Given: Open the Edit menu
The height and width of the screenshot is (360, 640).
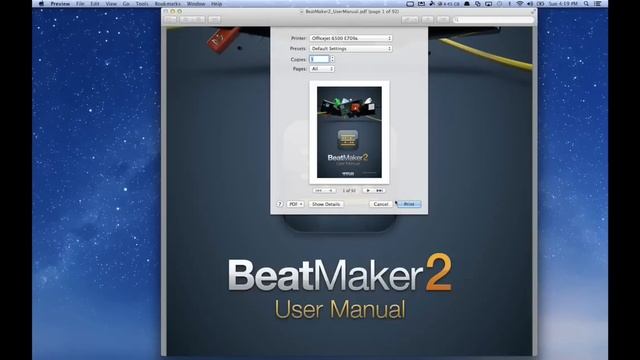Looking at the screenshot, I should (x=95, y=4).
